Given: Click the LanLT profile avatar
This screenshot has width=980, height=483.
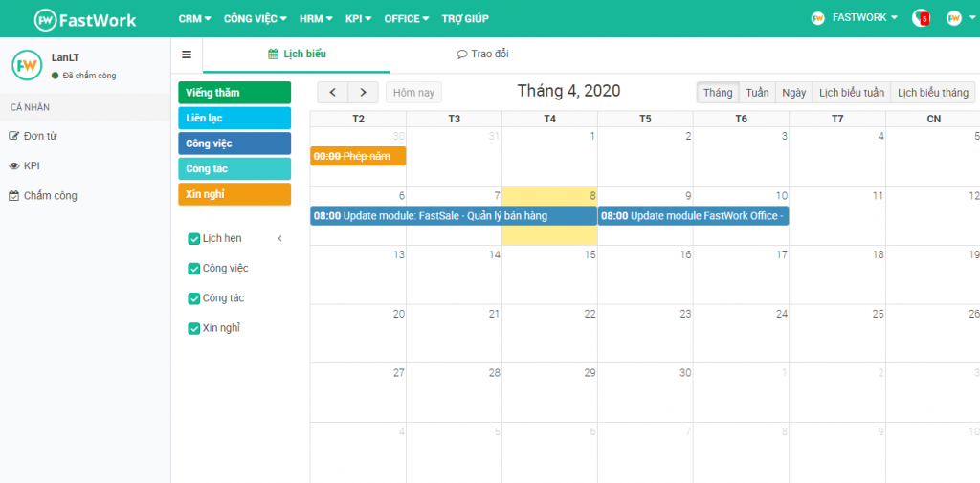Looking at the screenshot, I should pyautogui.click(x=27, y=65).
